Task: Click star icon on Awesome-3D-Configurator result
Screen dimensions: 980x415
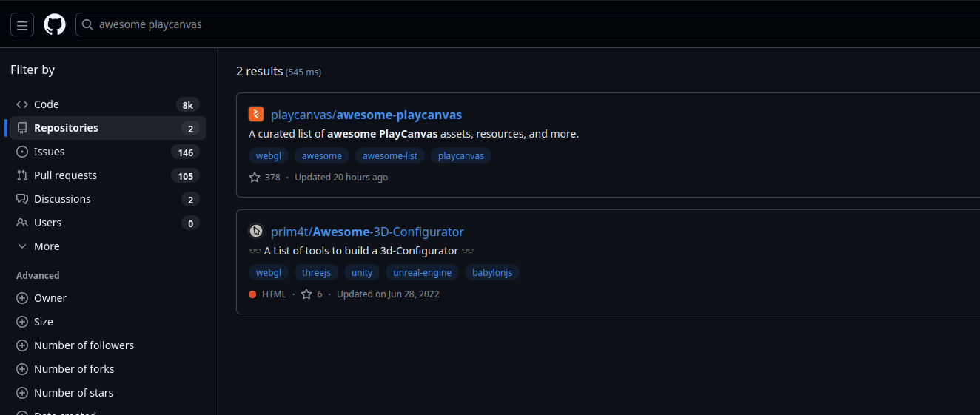Action: point(306,294)
